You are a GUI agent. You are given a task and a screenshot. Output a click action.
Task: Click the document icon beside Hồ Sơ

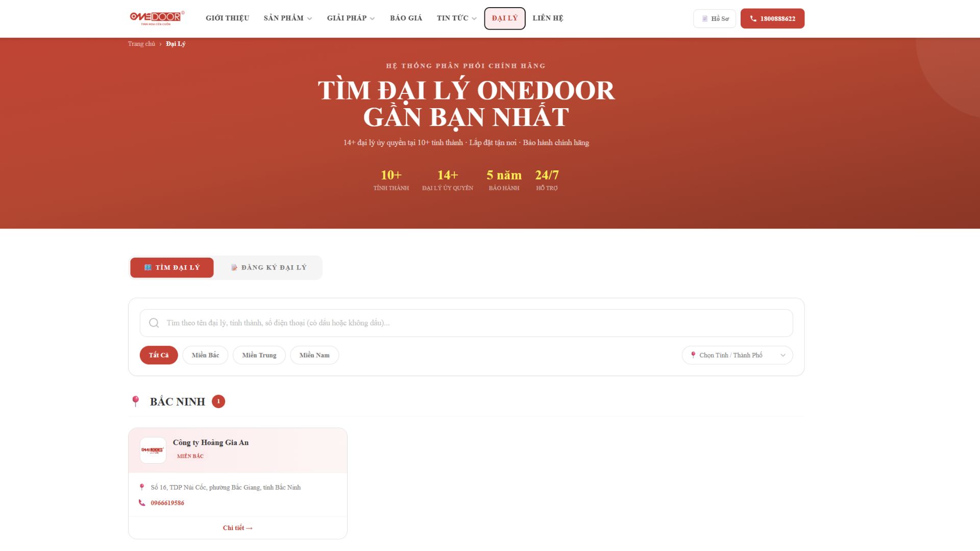point(705,18)
